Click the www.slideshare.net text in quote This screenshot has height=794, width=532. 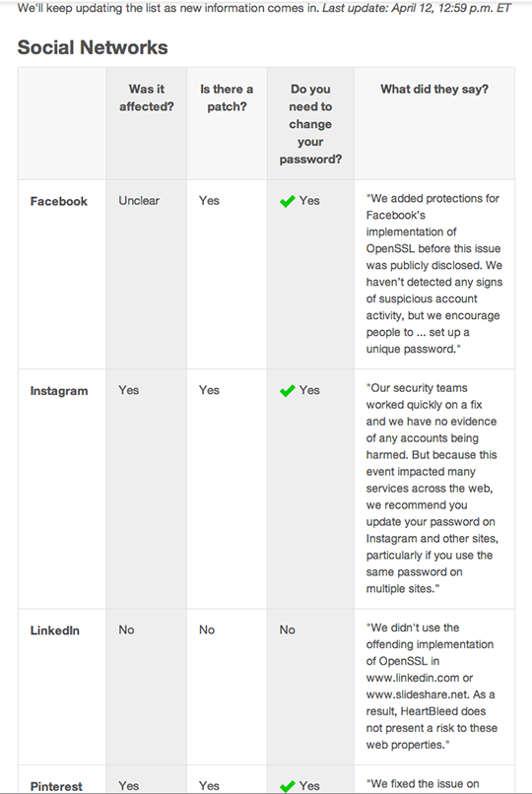[x=418, y=695]
